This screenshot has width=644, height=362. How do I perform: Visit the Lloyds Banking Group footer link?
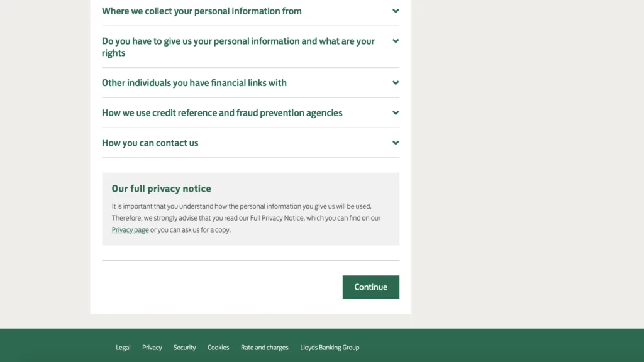click(x=330, y=347)
